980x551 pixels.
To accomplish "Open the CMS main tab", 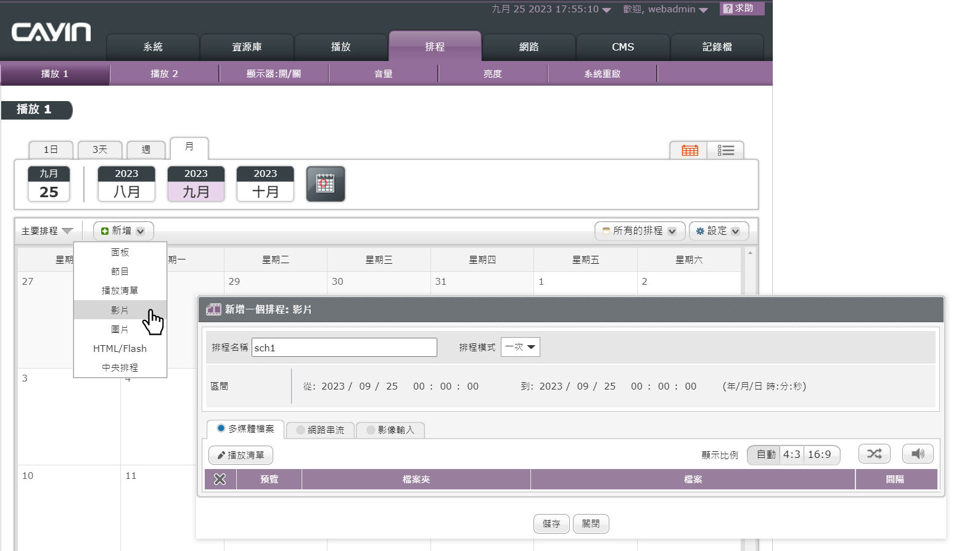I will pyautogui.click(x=623, y=47).
